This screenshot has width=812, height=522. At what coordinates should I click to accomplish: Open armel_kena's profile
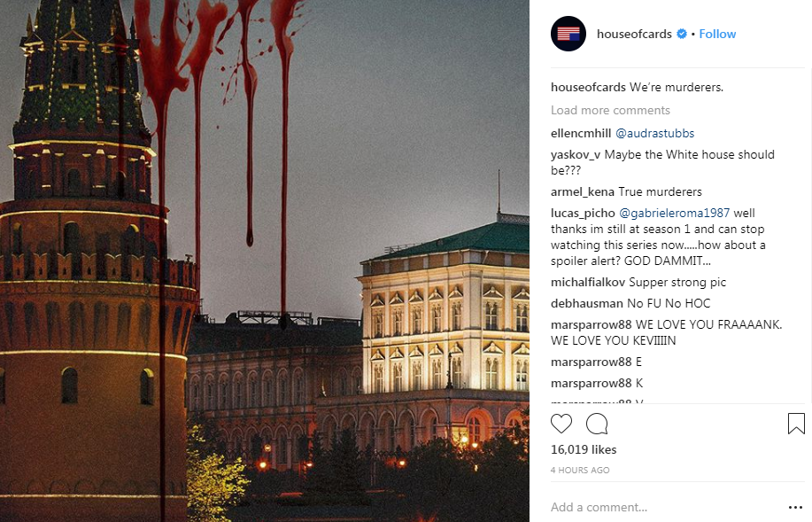(582, 191)
